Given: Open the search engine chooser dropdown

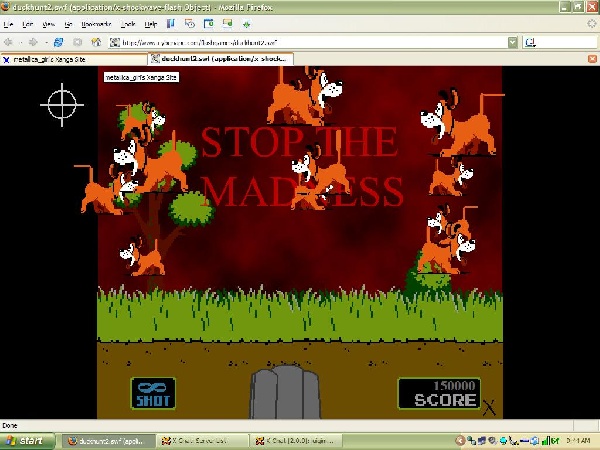Looking at the screenshot, I should pos(530,42).
